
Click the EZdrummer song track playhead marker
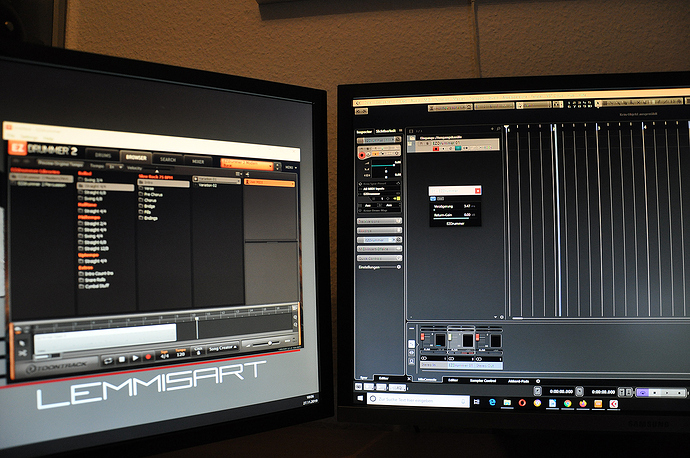click(x=197, y=318)
